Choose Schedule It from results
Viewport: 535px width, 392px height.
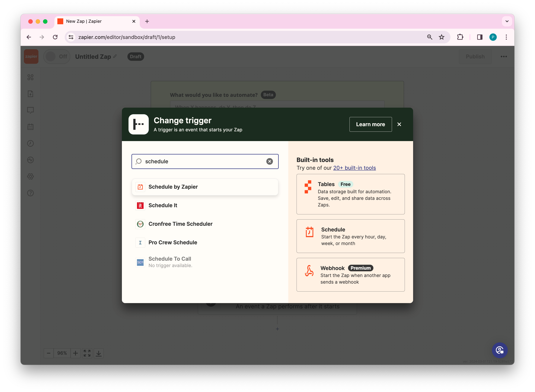click(x=163, y=205)
